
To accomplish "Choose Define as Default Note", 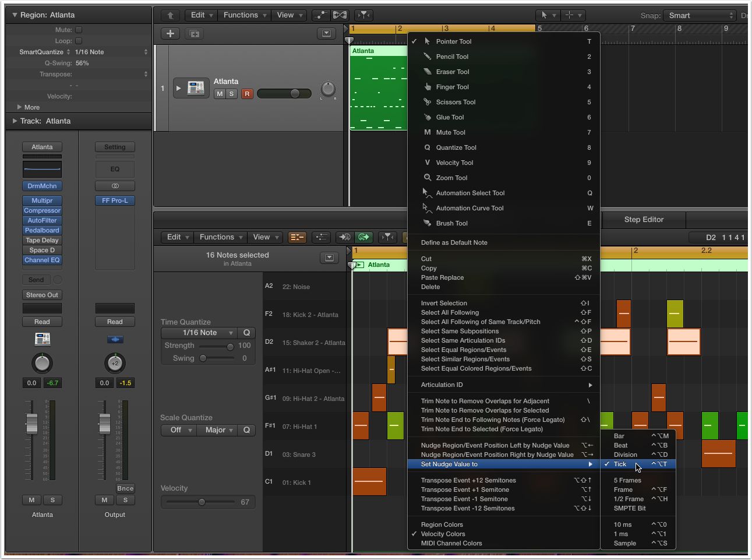I will pyautogui.click(x=454, y=242).
